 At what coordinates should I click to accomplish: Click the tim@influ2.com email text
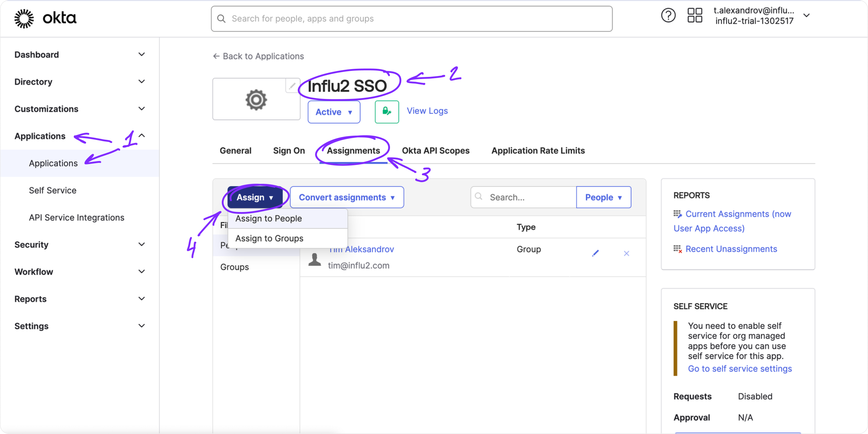pyautogui.click(x=359, y=265)
